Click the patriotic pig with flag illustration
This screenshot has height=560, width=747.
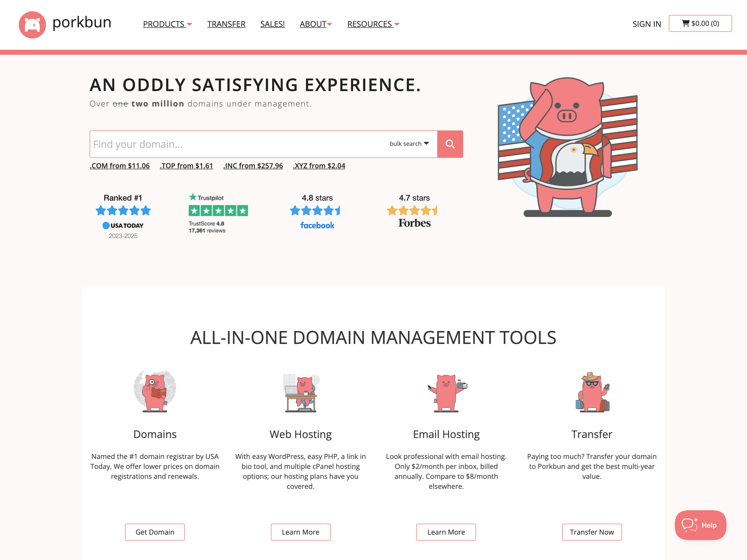567,147
